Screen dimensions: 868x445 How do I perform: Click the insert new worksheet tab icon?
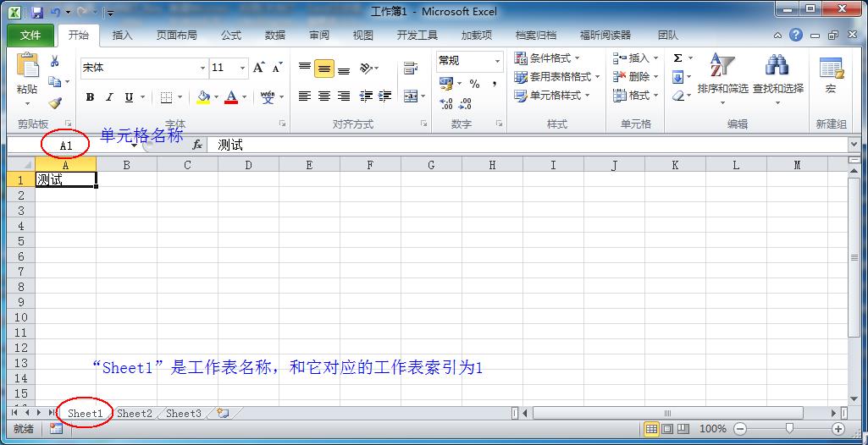pos(223,413)
